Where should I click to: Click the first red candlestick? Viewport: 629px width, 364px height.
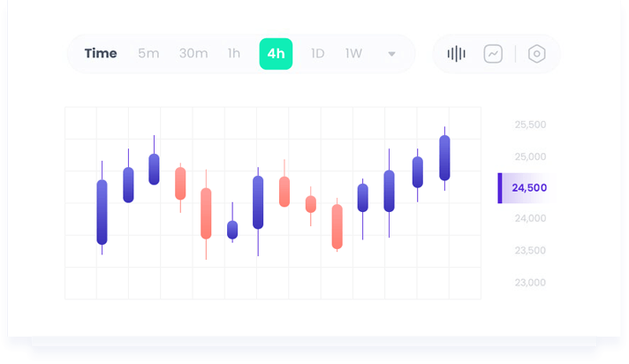pyautogui.click(x=180, y=184)
